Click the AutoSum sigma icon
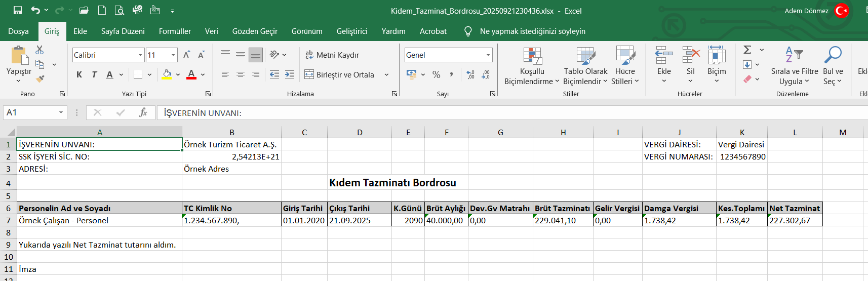Image resolution: width=868 pixels, height=281 pixels. pyautogui.click(x=747, y=50)
